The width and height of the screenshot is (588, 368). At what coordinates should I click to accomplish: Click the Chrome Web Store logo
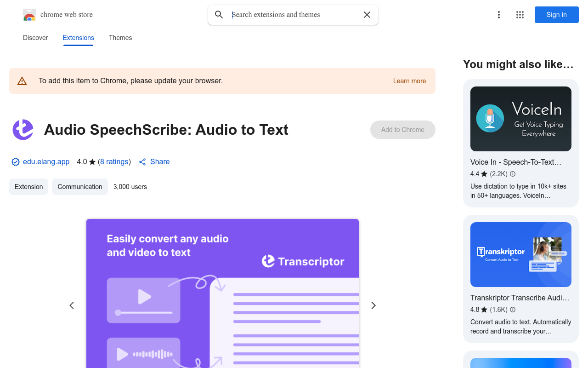[x=29, y=15]
